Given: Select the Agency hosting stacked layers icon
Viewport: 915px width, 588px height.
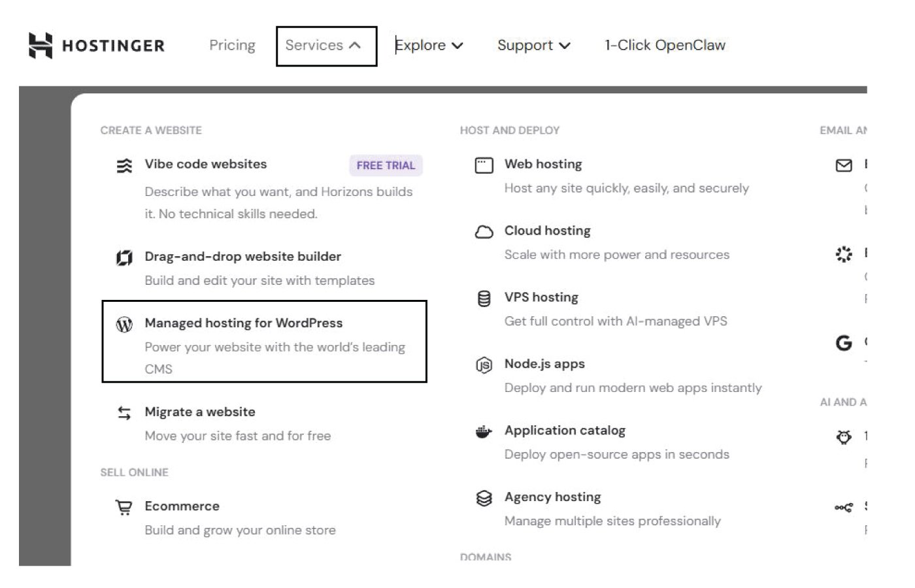Looking at the screenshot, I should coord(484,497).
